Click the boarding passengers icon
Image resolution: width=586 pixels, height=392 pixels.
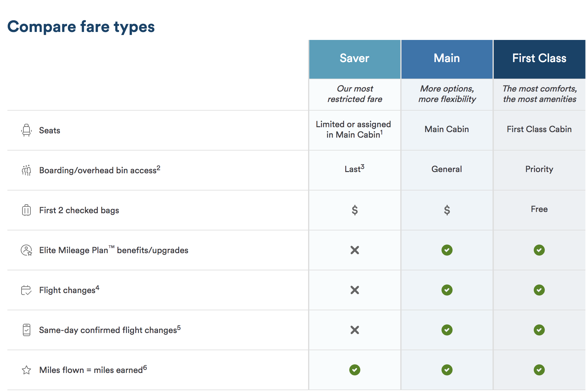pyautogui.click(x=26, y=170)
